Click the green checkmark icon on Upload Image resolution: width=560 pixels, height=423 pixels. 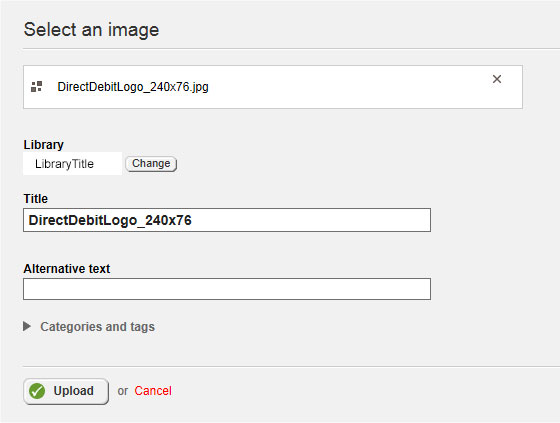(37, 391)
